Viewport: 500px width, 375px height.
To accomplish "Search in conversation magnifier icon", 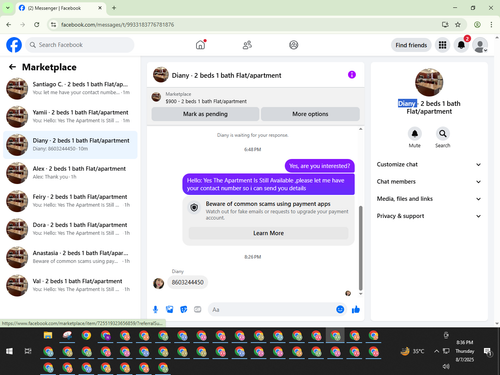I will [x=443, y=134].
